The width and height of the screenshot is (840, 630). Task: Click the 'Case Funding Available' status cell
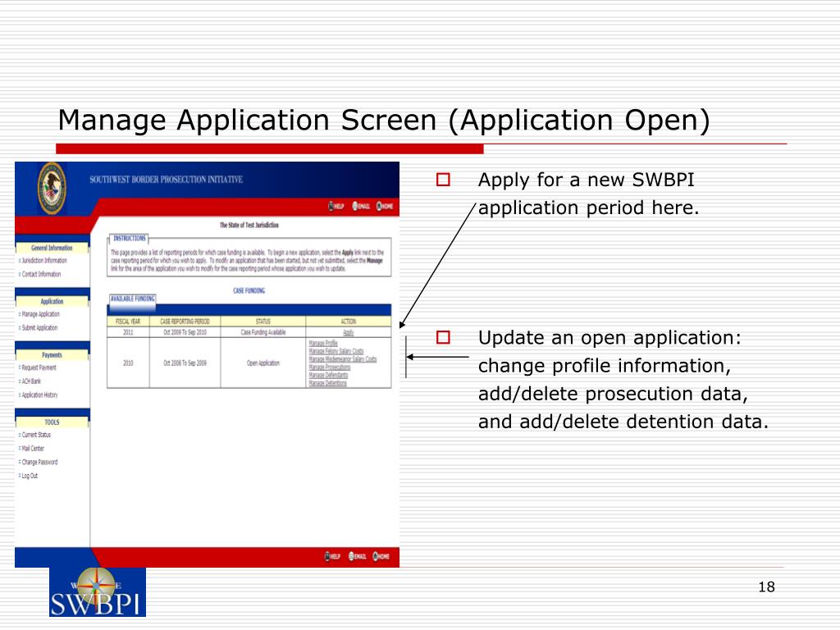coord(263,333)
